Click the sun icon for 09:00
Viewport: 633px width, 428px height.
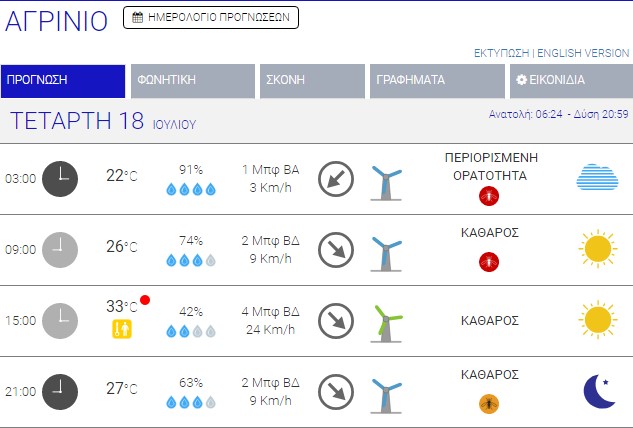pos(597,249)
